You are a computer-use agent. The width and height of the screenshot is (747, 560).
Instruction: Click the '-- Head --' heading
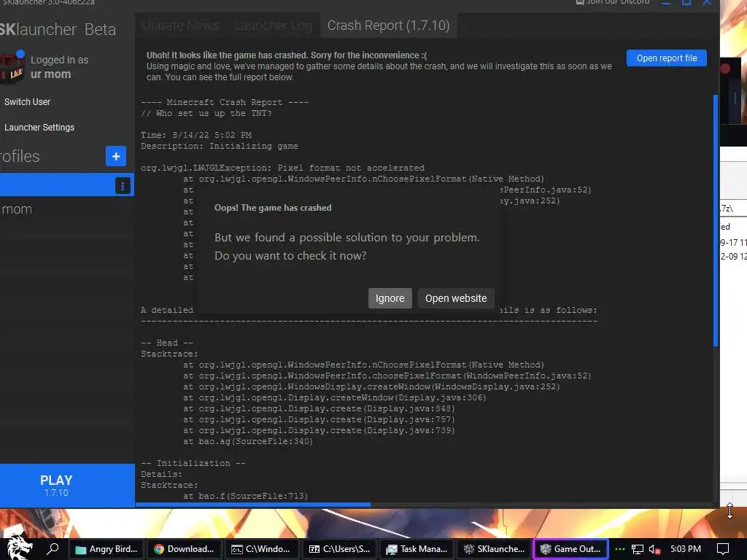tap(167, 343)
